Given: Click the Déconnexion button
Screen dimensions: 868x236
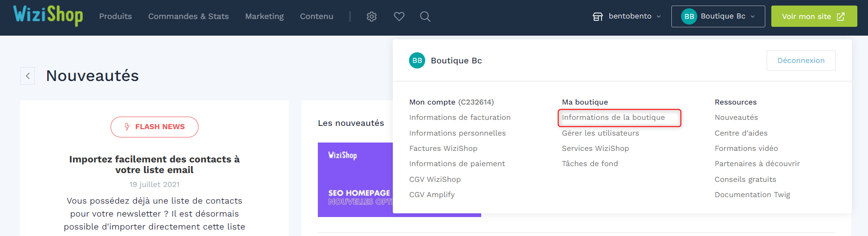Looking at the screenshot, I should point(801,61).
